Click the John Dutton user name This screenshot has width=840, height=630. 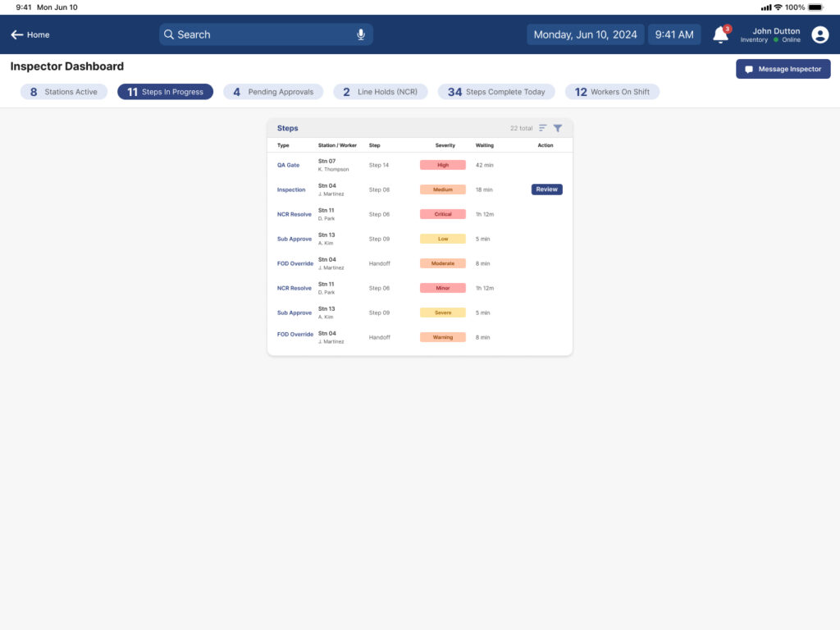[x=776, y=31]
